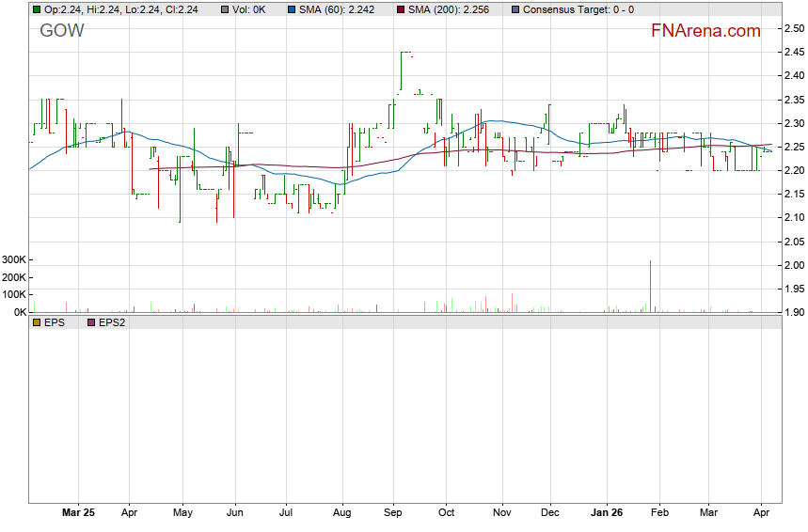The height and width of the screenshot is (532, 808).
Task: Click the Consensus Target: 0 - 0 label
Action: 578,9
